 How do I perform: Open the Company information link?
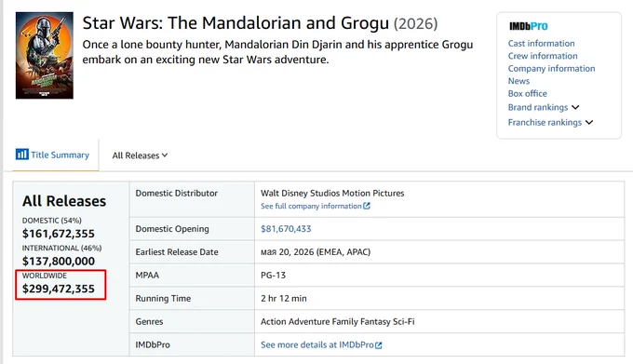click(551, 68)
